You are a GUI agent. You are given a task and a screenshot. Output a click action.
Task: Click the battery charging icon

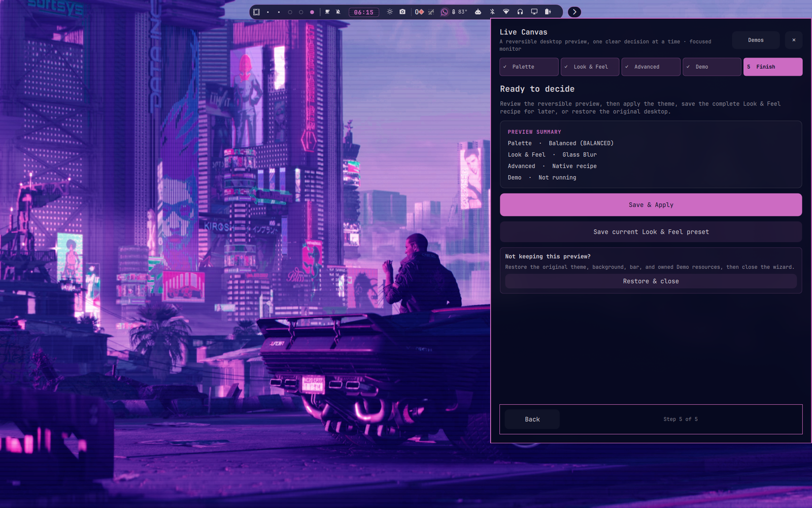coord(548,12)
